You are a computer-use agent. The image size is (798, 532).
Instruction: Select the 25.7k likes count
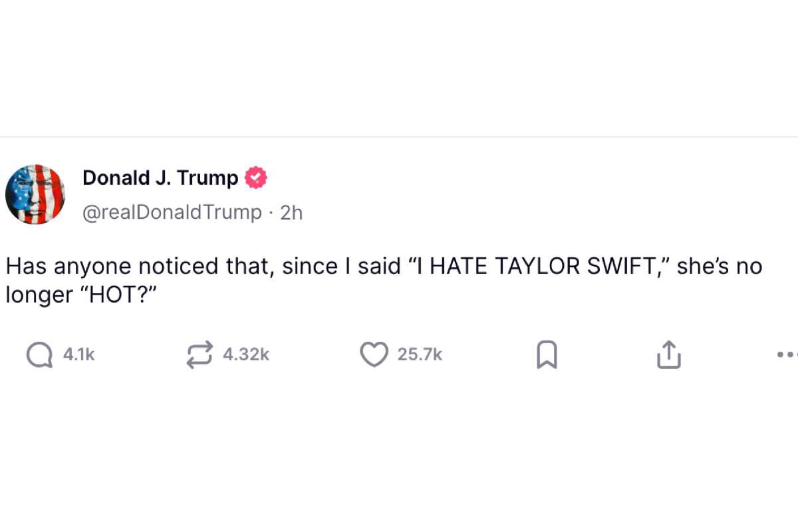tap(420, 354)
